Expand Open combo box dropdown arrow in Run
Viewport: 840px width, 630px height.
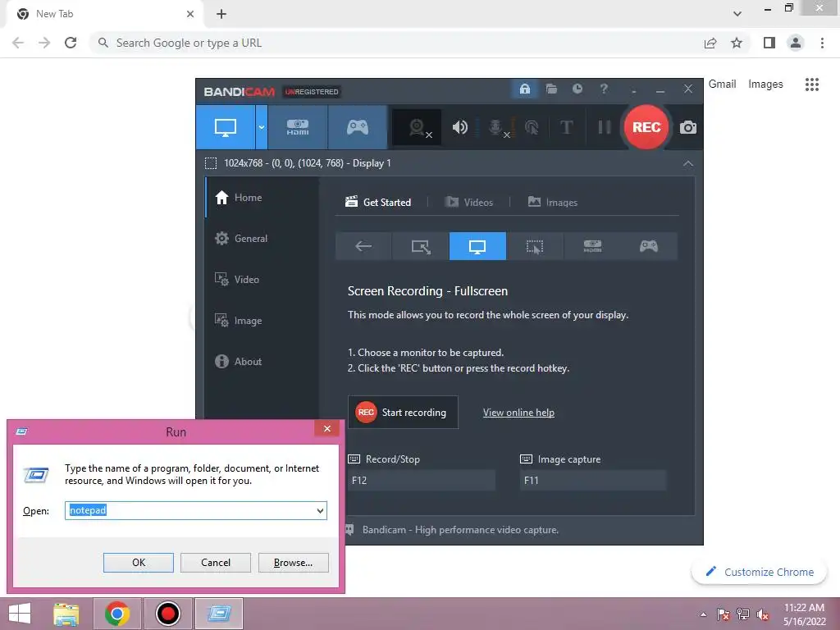coord(320,510)
